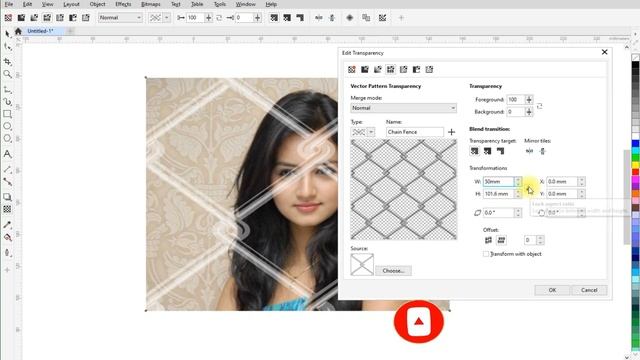Choose Uniform Transparency in dialog

365,69
